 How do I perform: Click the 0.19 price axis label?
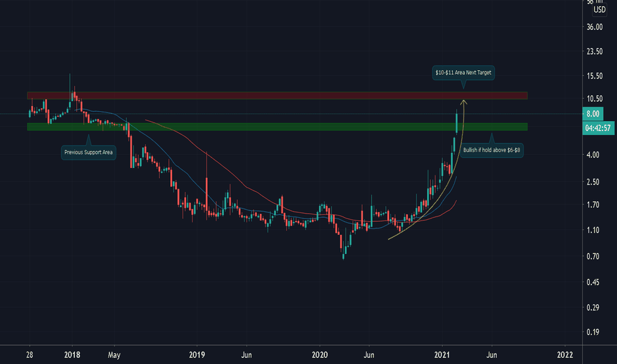(x=593, y=332)
